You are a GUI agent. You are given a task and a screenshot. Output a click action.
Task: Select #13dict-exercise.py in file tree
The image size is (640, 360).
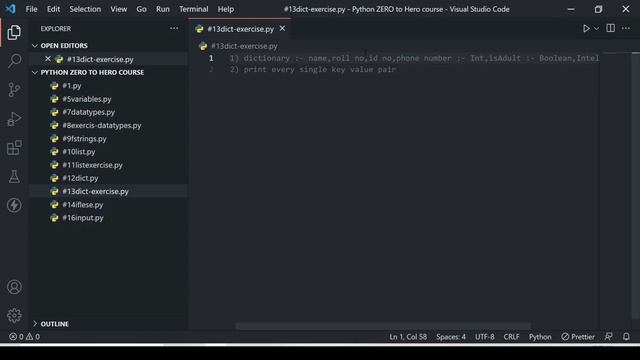pos(109,191)
